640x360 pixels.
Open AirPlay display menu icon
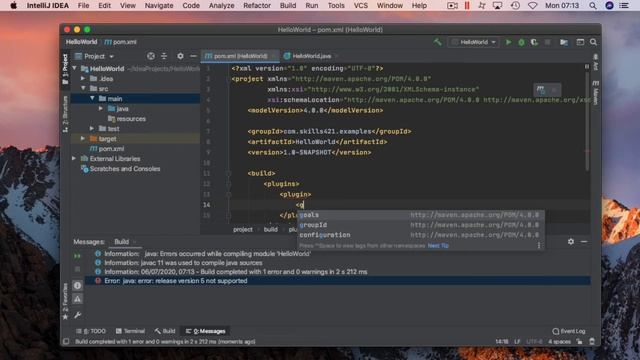coord(497,6)
